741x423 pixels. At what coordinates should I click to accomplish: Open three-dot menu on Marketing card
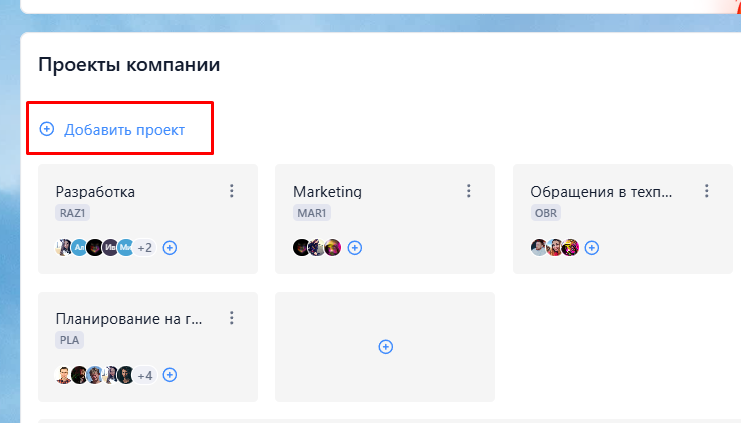[x=469, y=191]
